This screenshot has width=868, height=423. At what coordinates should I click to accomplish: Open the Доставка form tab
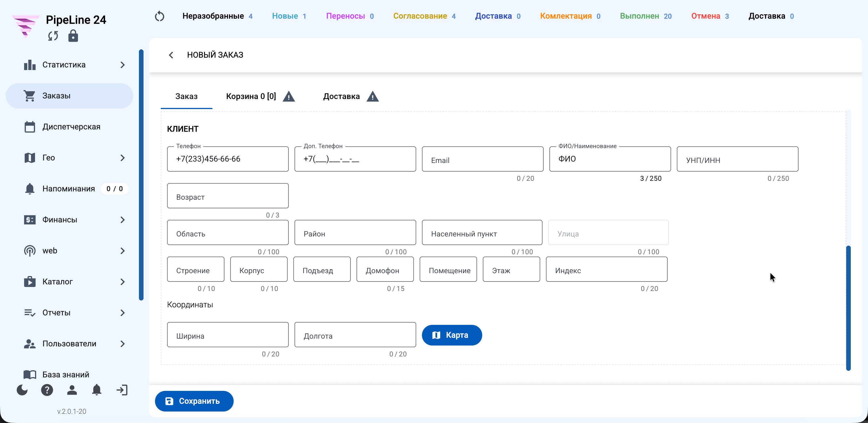point(351,96)
